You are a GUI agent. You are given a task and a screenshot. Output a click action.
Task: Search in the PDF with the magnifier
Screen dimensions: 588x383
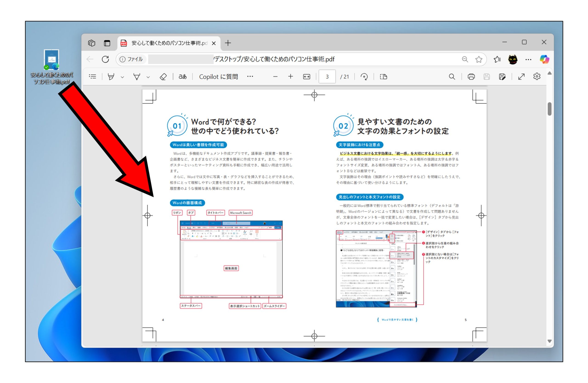452,76
